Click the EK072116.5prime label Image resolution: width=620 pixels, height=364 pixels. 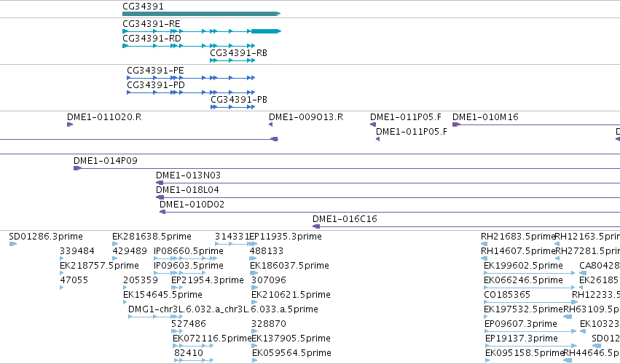pyautogui.click(x=212, y=339)
